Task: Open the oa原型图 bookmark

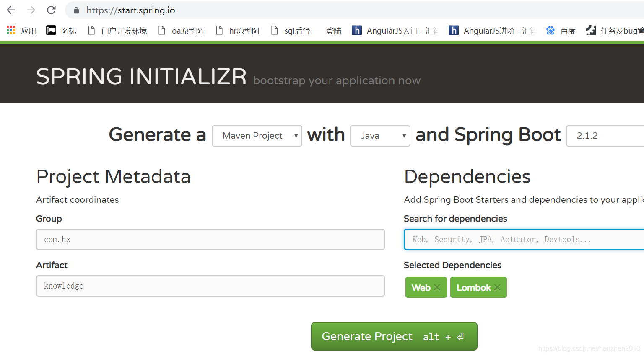Action: tap(181, 31)
